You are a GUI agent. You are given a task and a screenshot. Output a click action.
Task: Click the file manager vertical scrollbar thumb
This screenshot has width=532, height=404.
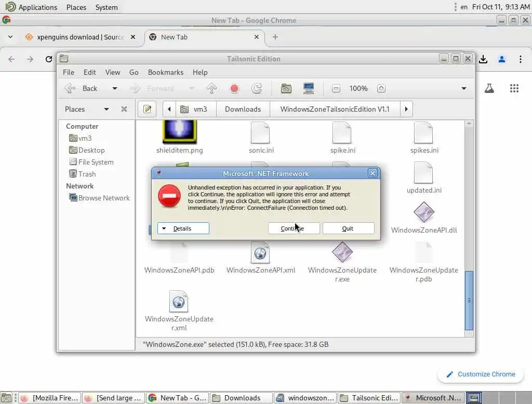(469, 300)
